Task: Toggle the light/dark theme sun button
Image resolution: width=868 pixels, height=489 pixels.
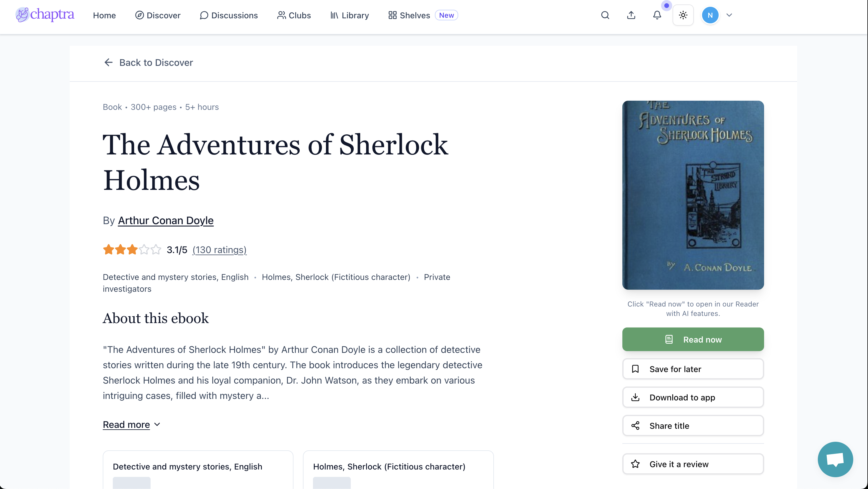Action: coord(683,15)
